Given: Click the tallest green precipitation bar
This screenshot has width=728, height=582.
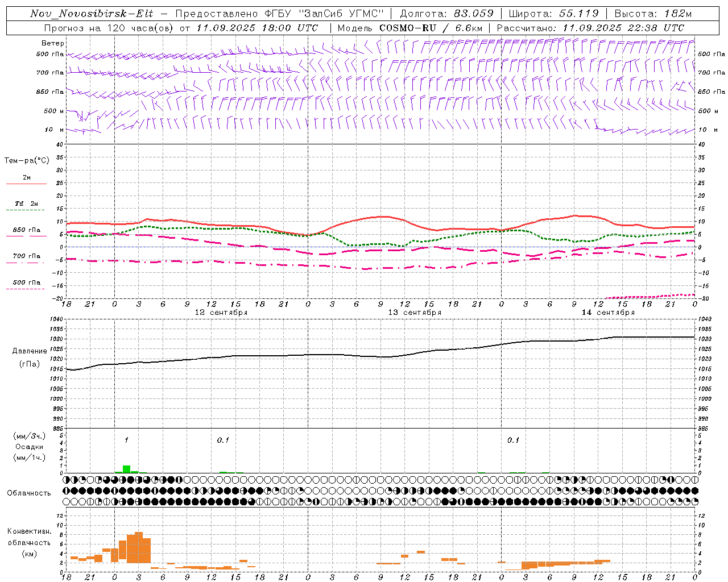Looking at the screenshot, I should click(x=126, y=469).
